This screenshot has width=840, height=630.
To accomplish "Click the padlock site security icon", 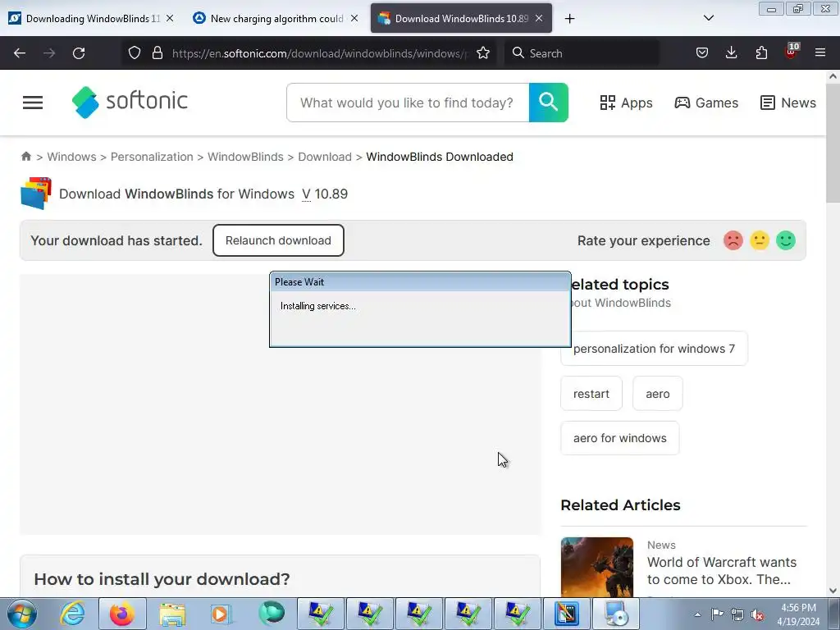I will [157, 53].
